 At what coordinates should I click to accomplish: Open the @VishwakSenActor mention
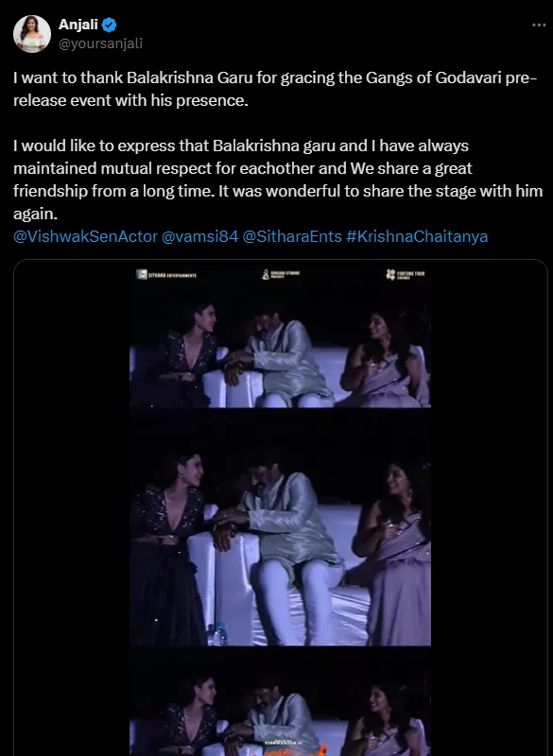[x=85, y=236]
